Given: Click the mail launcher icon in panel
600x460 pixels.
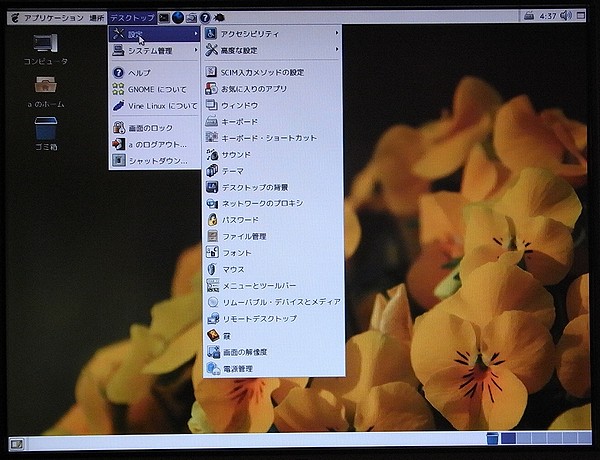Looking at the screenshot, I should click(191, 18).
